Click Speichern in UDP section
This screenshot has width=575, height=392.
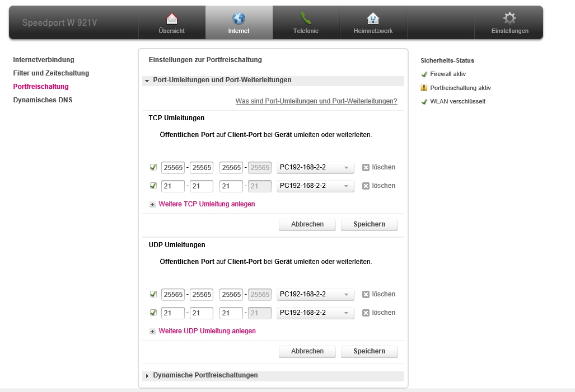pyautogui.click(x=370, y=351)
